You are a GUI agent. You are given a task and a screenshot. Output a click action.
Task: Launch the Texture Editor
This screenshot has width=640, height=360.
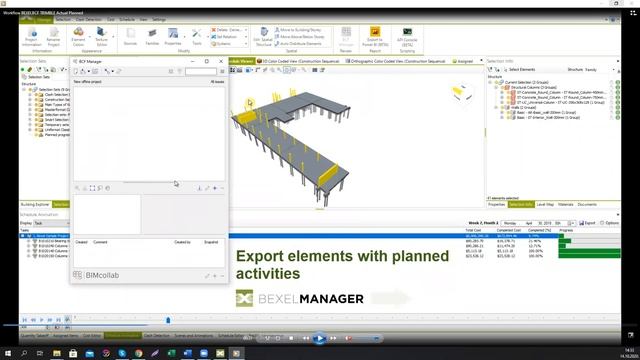tap(101, 37)
